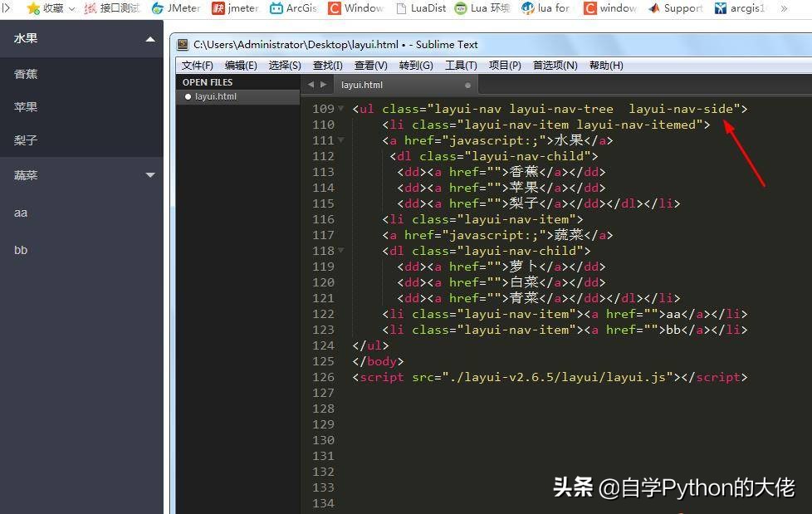Viewport: 812px width, 514px height.
Task: Open the LuaDist bookmark
Action: [420, 7]
